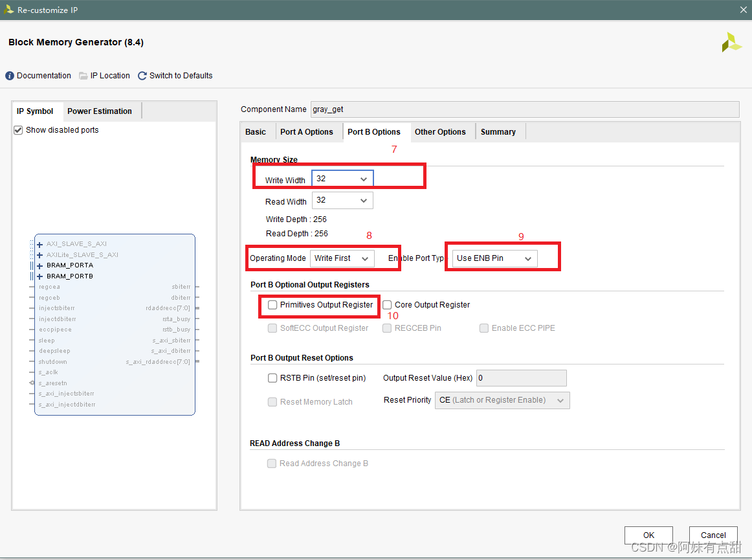752x560 pixels.
Task: Click the Cancel button
Action: point(713,535)
